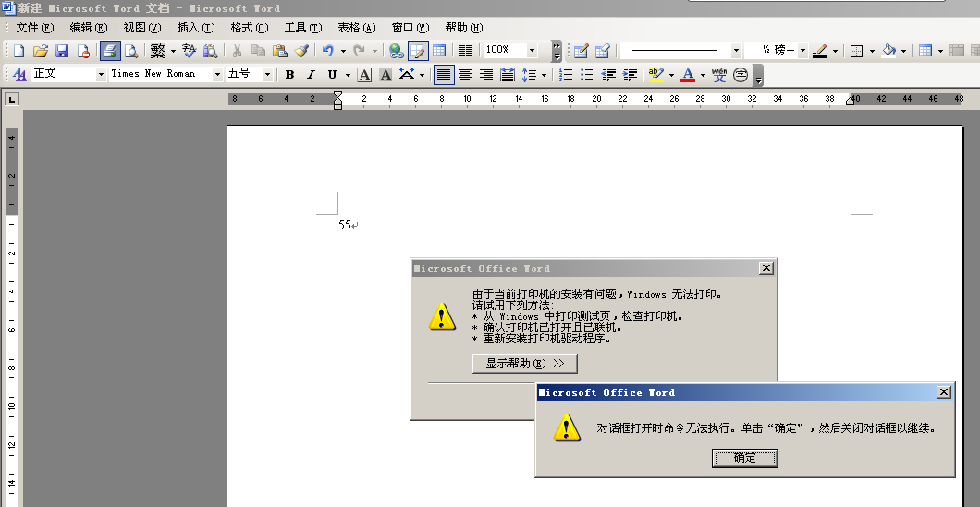Open the 正文 style dropdown
This screenshot has width=980, height=507.
[x=101, y=74]
